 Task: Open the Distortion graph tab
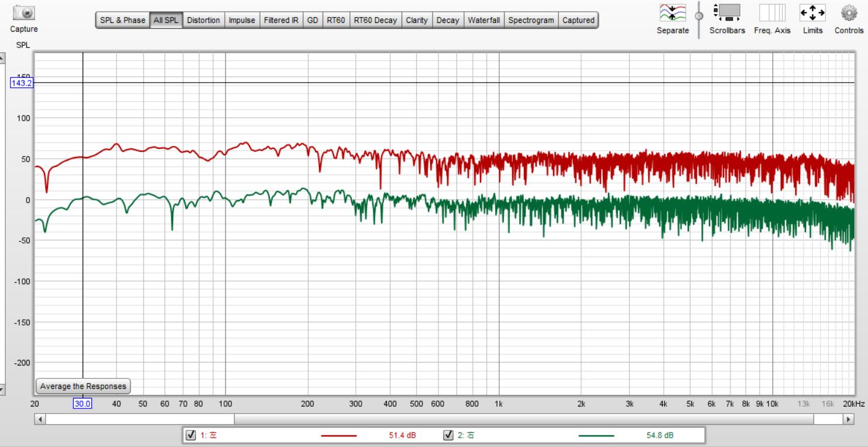[203, 20]
